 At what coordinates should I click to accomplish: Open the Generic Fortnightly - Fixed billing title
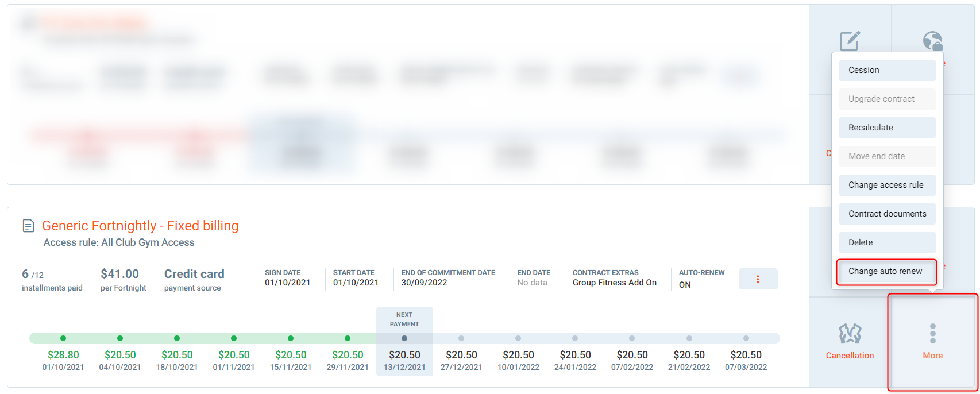click(140, 226)
